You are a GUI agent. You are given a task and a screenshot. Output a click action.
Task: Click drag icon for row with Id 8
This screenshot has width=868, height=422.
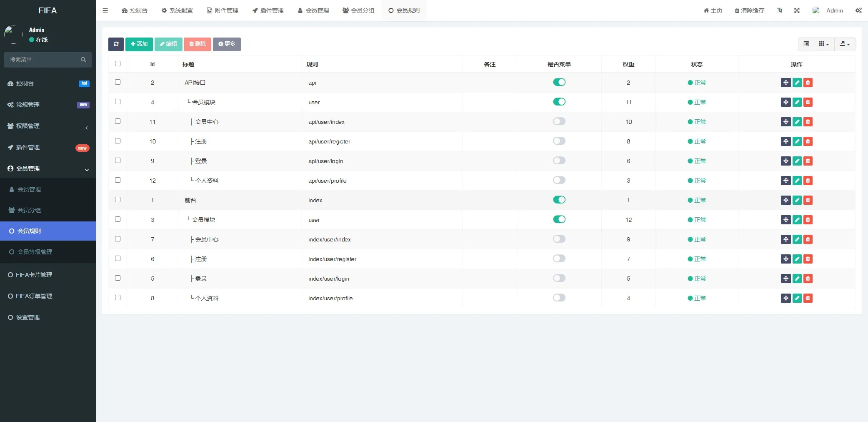[x=785, y=298]
